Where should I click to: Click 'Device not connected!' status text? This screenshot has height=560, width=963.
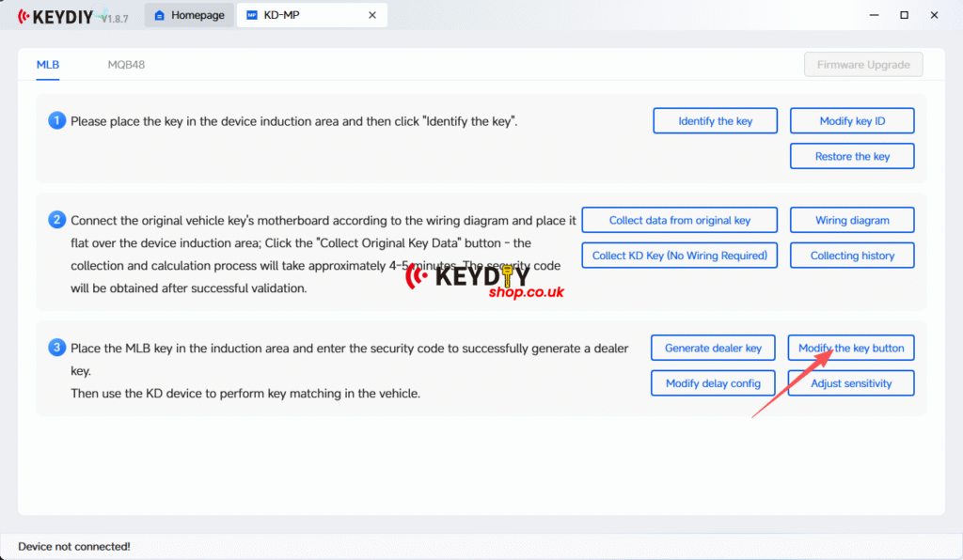coord(74,547)
